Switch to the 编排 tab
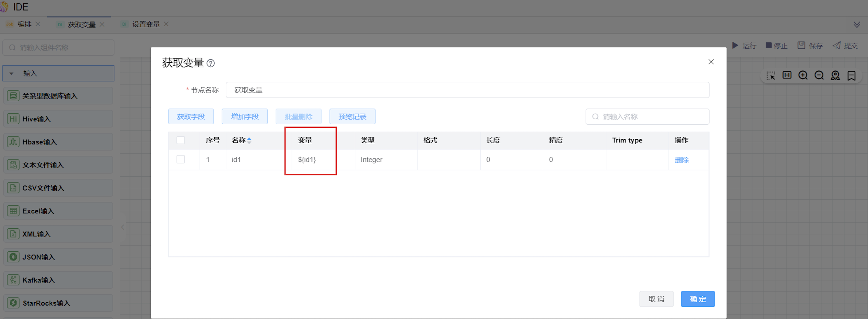The height and width of the screenshot is (319, 868). pyautogui.click(x=24, y=24)
